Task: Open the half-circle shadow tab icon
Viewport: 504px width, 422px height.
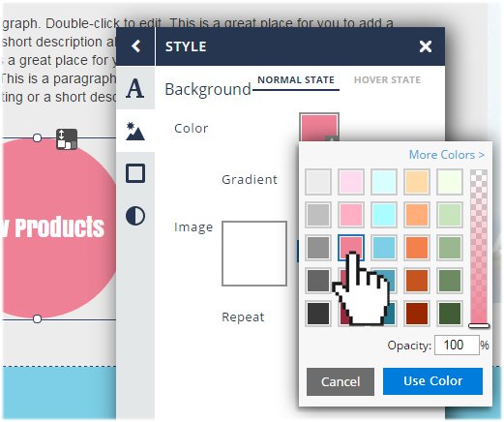Action: pyautogui.click(x=135, y=216)
